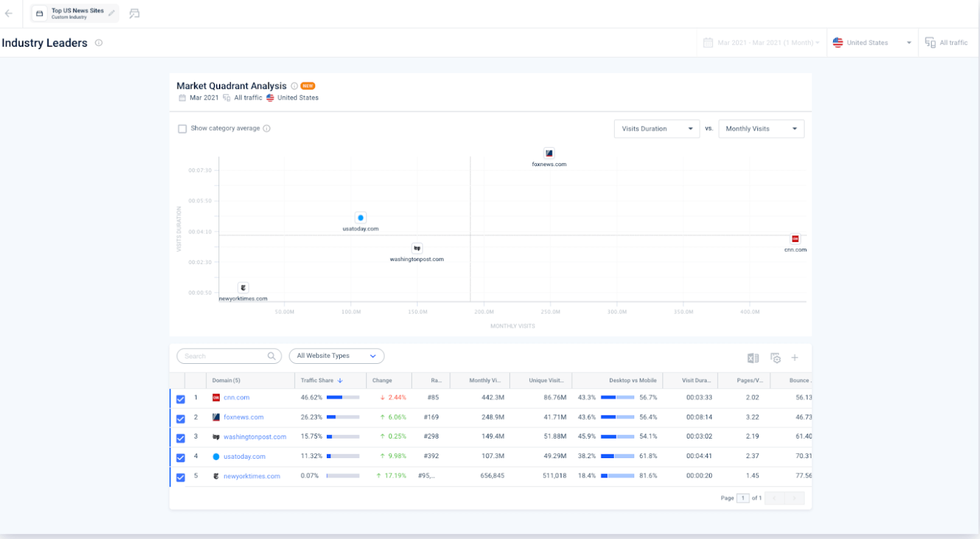Screen dimensions: 980x539
Task: Click the calendar icon in date filter
Action: [x=708, y=43]
